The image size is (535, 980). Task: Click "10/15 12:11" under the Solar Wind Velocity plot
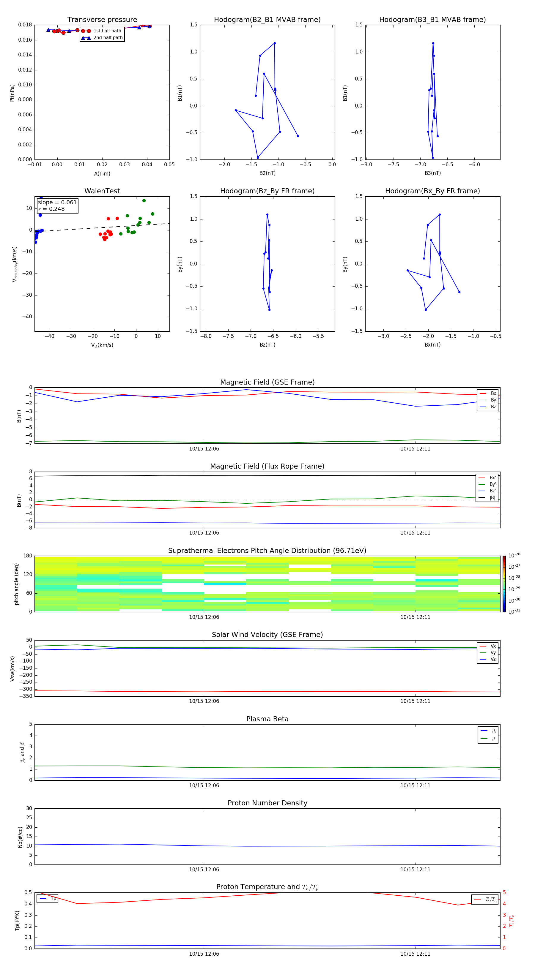[415, 701]
